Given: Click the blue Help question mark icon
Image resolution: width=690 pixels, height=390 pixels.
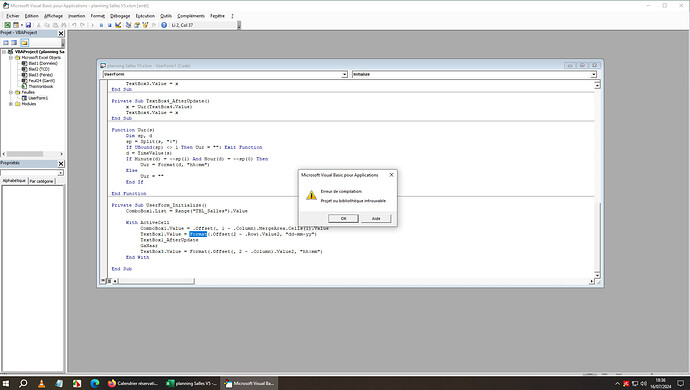Looking at the screenshot, I should click(164, 25).
